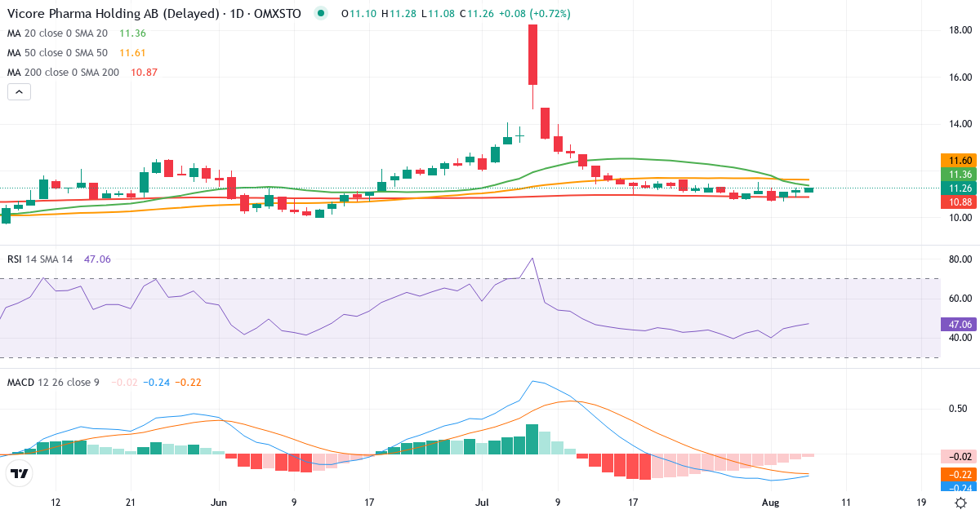Toggle the green market status dot

(x=320, y=14)
